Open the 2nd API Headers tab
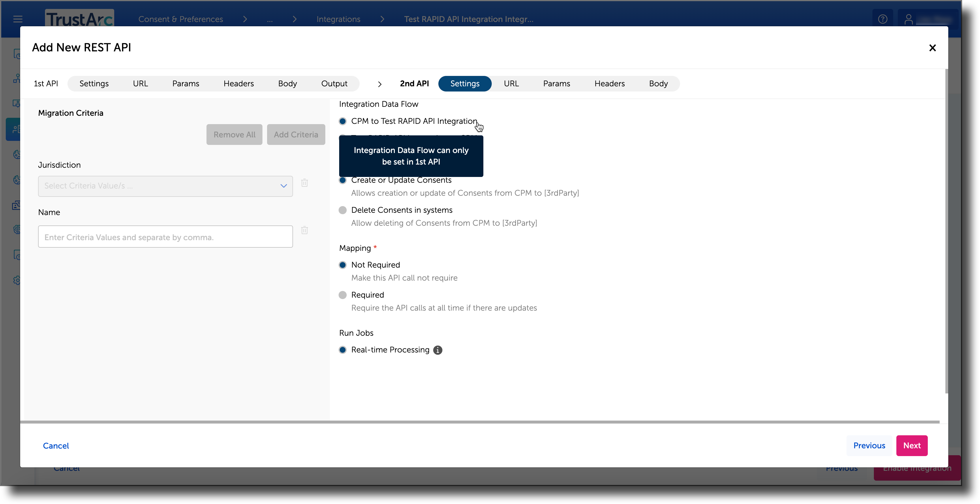This screenshot has height=504, width=980. pos(609,84)
